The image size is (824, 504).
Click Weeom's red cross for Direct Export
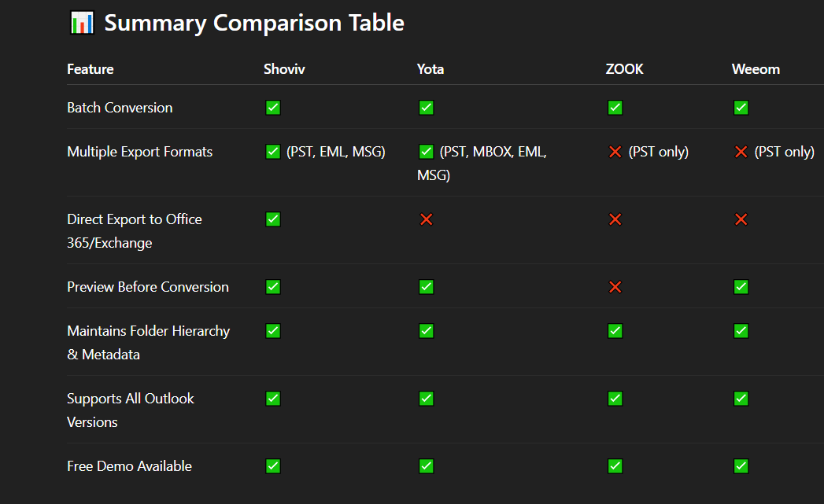click(x=741, y=219)
